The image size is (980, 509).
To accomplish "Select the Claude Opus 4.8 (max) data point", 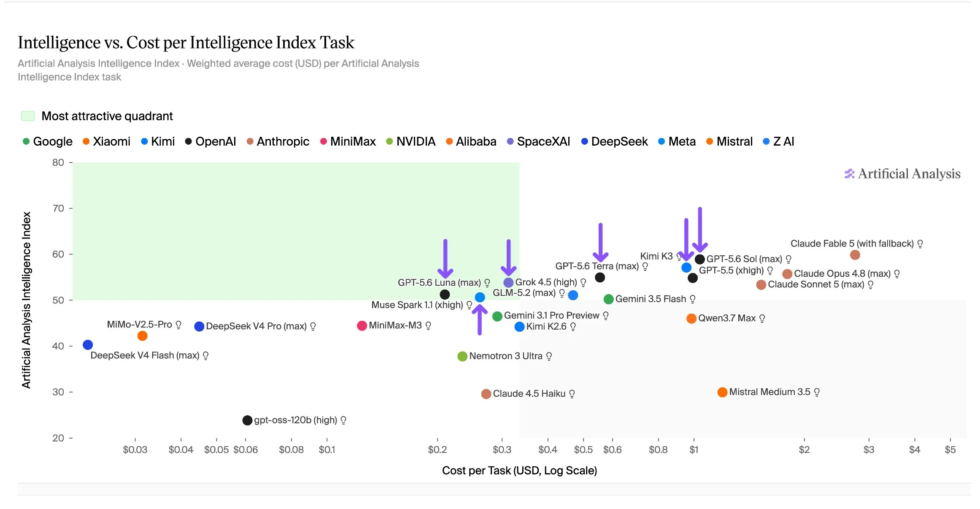I will pos(787,274).
